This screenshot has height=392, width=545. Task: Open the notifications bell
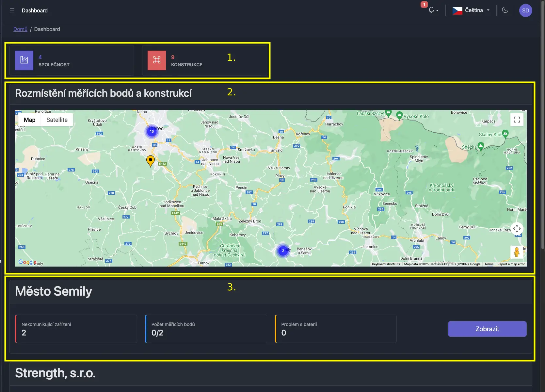click(x=432, y=10)
